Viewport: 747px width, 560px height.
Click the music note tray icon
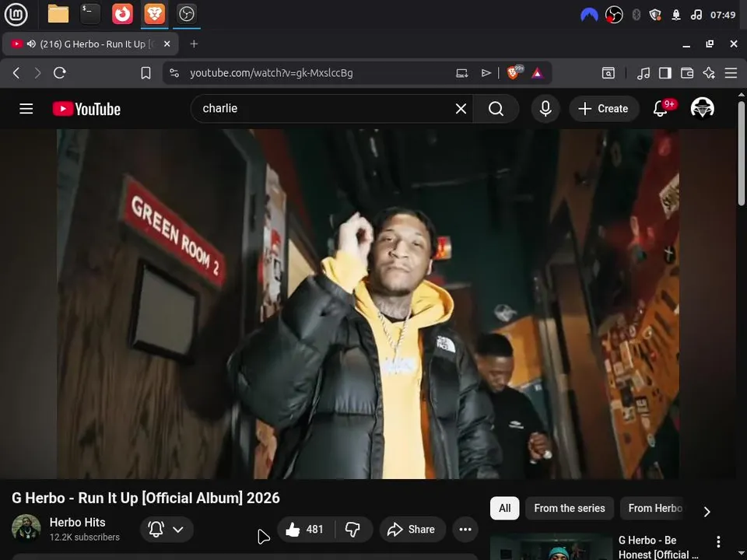pos(696,15)
